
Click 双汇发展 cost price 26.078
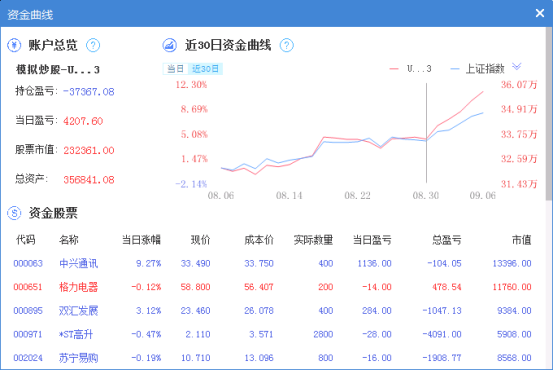click(x=259, y=311)
